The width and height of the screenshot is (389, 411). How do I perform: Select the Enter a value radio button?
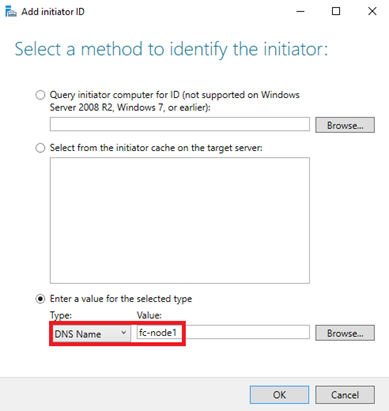click(x=40, y=299)
